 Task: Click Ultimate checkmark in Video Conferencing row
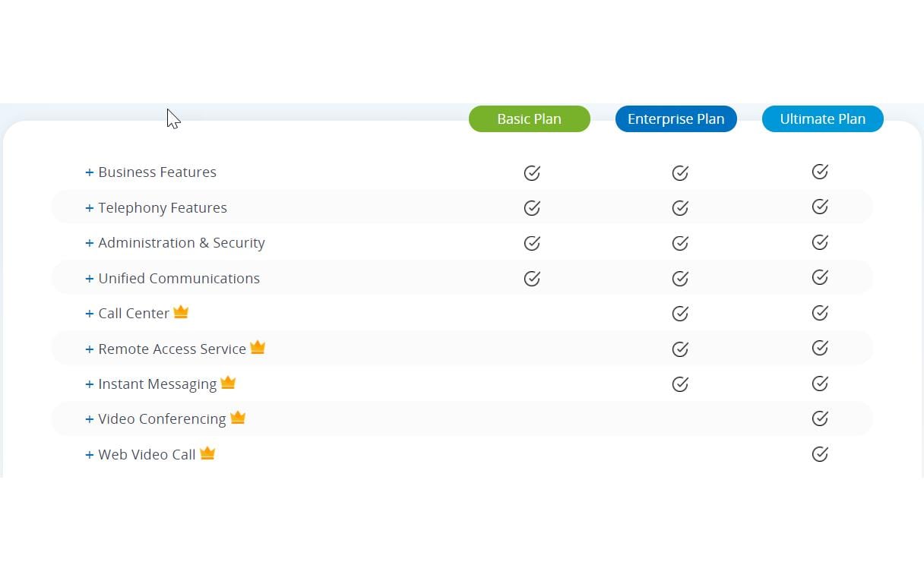[820, 418]
